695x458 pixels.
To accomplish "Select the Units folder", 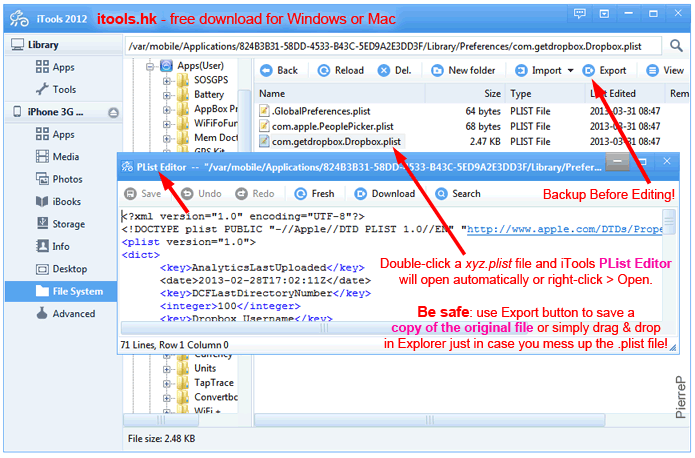I will tap(197, 368).
